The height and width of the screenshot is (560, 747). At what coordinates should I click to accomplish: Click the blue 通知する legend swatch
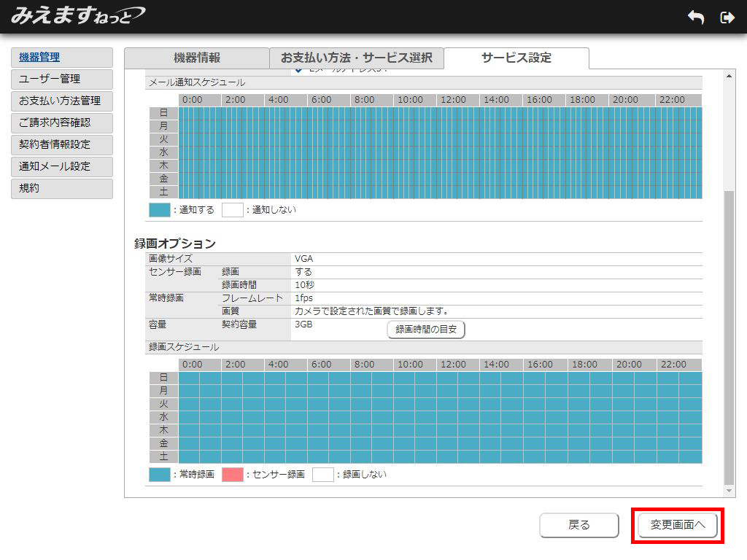tap(159, 210)
